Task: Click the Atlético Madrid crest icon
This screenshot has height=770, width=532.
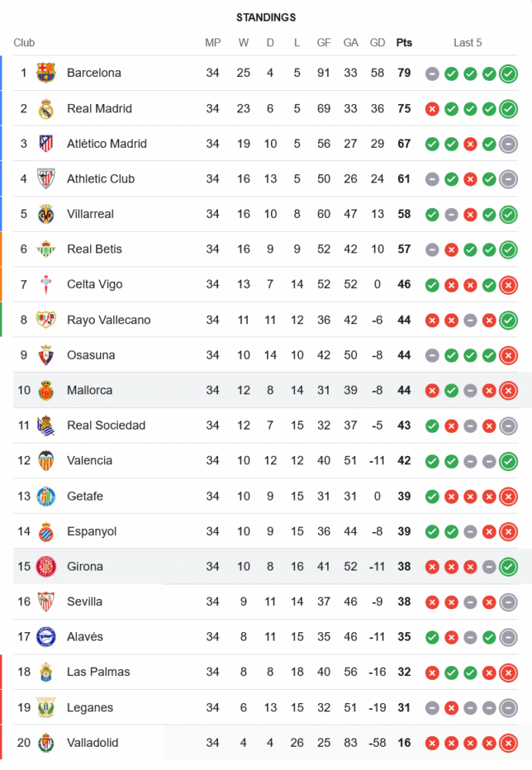Action: (x=46, y=144)
